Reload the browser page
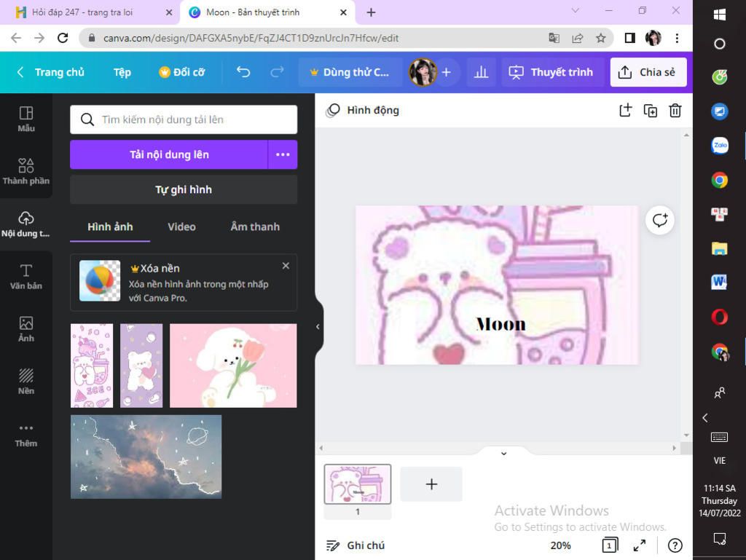 click(x=63, y=38)
